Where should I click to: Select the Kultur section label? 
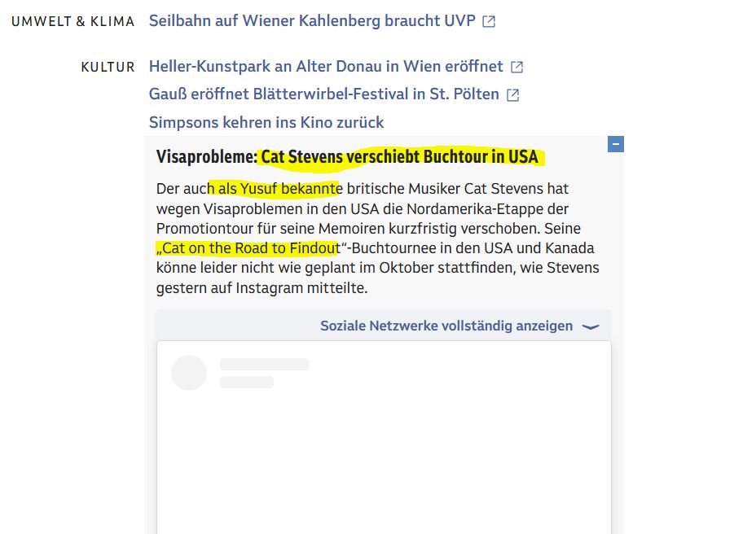point(108,67)
